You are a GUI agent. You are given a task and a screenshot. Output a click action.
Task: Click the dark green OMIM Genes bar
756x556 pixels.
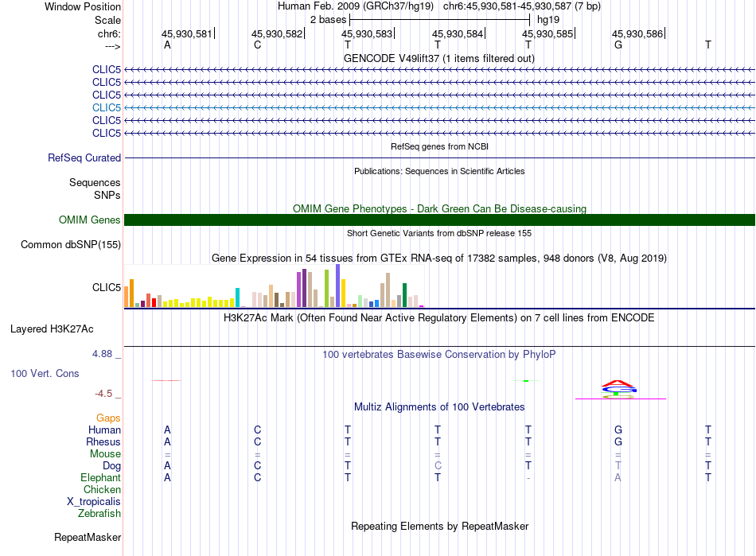click(439, 220)
